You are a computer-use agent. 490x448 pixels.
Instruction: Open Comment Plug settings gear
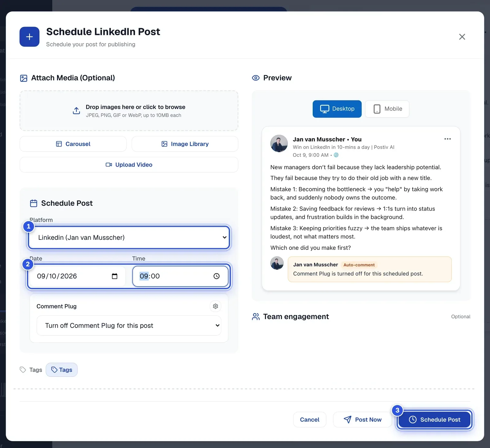point(216,306)
